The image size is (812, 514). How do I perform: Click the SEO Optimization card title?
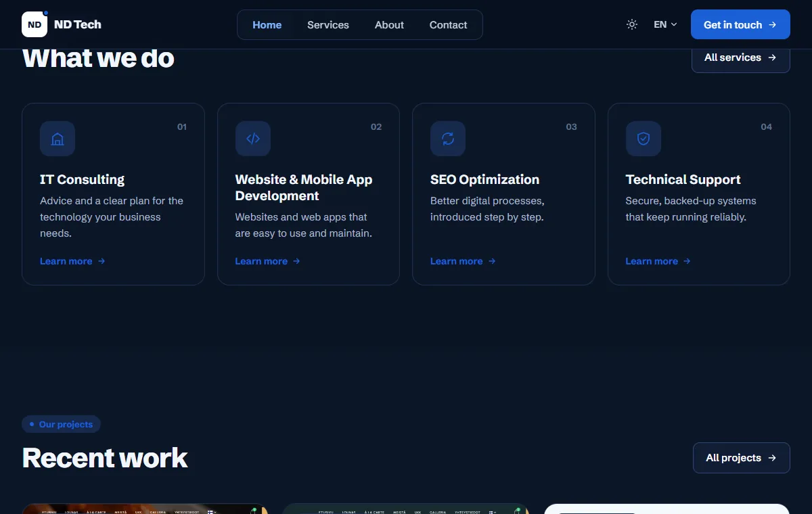coord(485,179)
